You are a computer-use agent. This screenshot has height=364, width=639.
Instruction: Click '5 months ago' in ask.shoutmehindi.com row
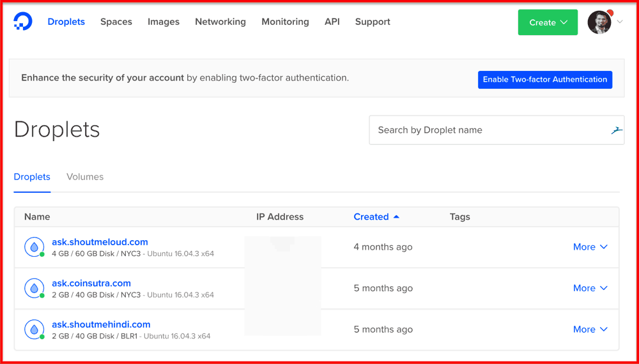point(383,330)
